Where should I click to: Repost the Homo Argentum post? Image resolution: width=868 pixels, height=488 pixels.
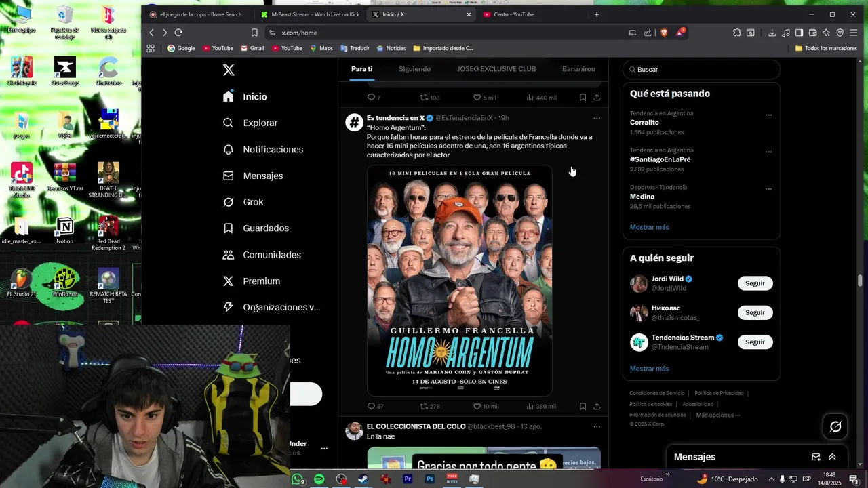tap(430, 407)
